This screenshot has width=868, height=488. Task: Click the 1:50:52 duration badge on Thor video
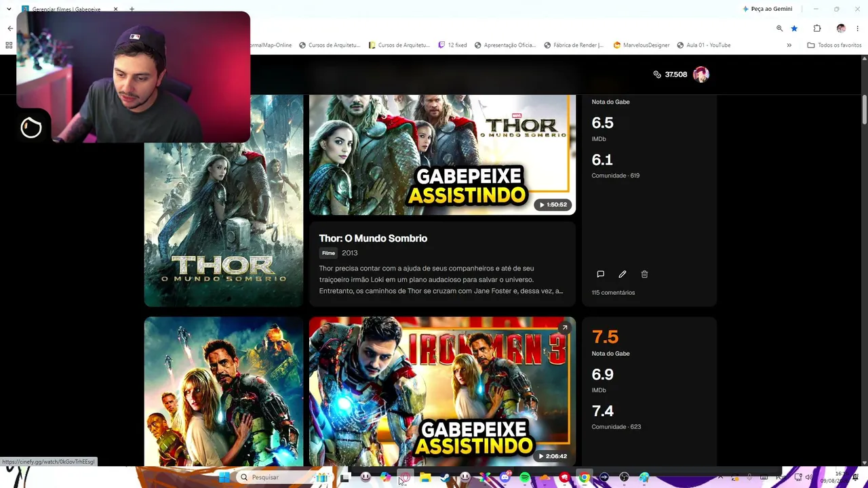[x=553, y=205]
